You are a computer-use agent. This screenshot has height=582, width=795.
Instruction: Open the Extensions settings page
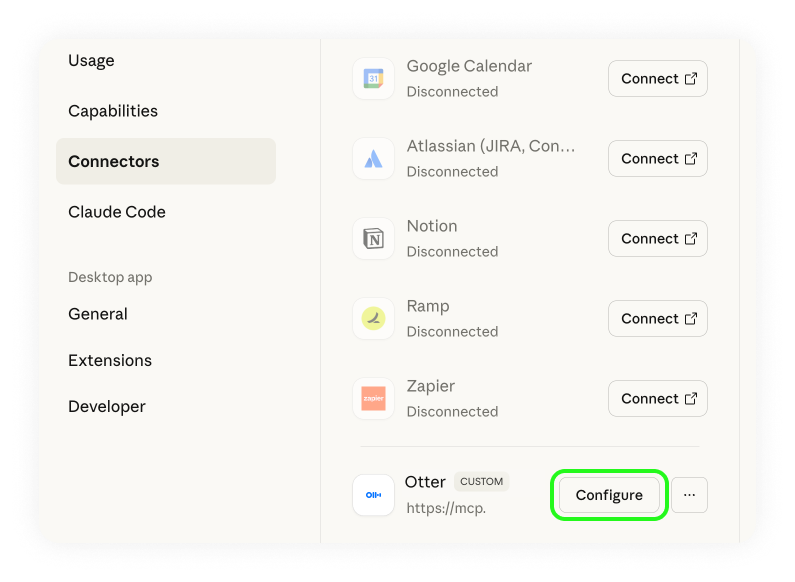tap(110, 360)
